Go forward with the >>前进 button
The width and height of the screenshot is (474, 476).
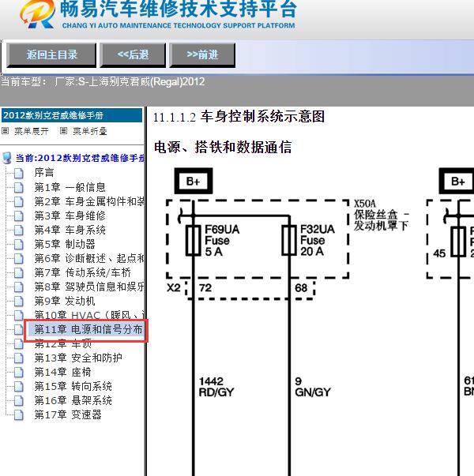click(x=202, y=55)
